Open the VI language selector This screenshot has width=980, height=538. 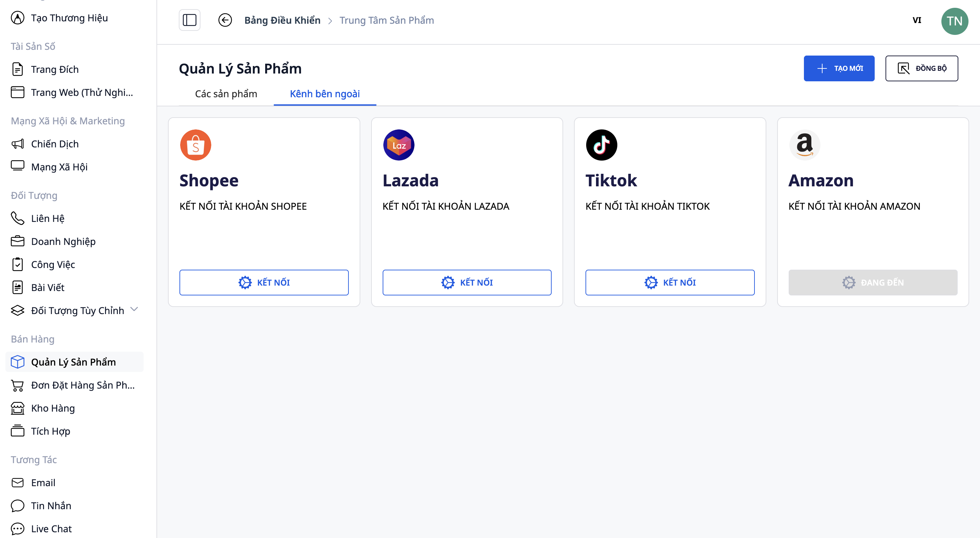pos(916,20)
